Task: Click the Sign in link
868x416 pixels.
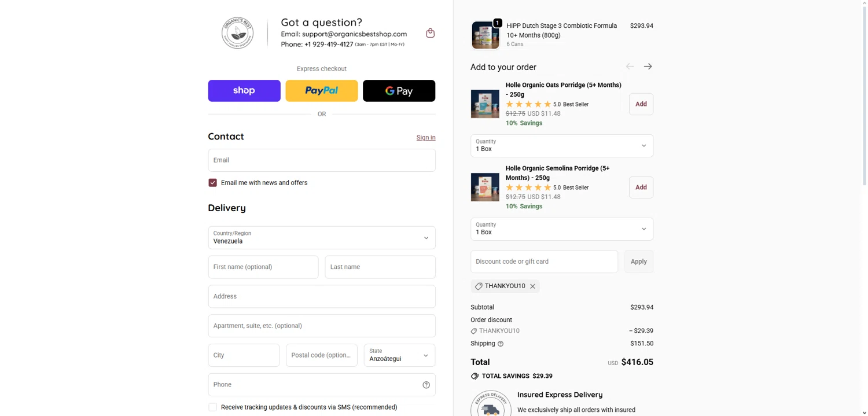Action: 426,138
